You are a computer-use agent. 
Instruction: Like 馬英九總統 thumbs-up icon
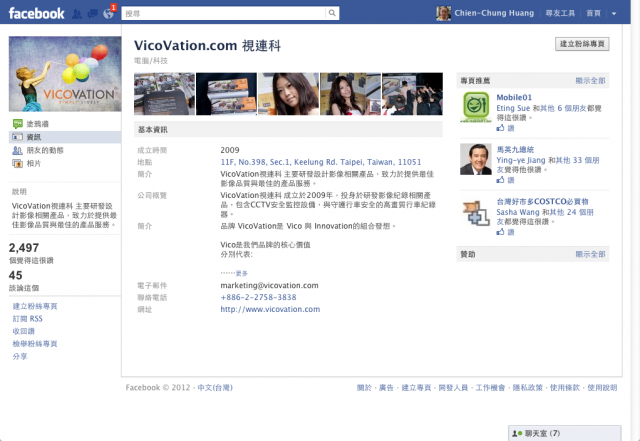click(x=500, y=180)
